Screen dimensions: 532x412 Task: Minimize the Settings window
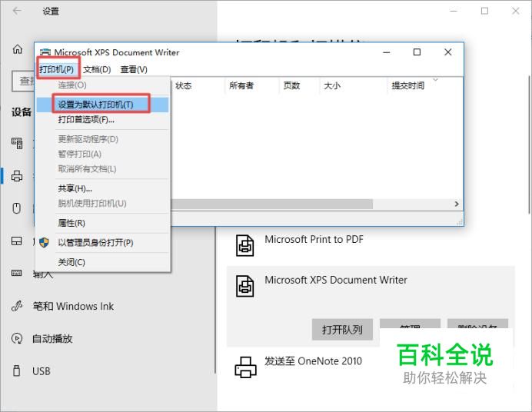454,11
